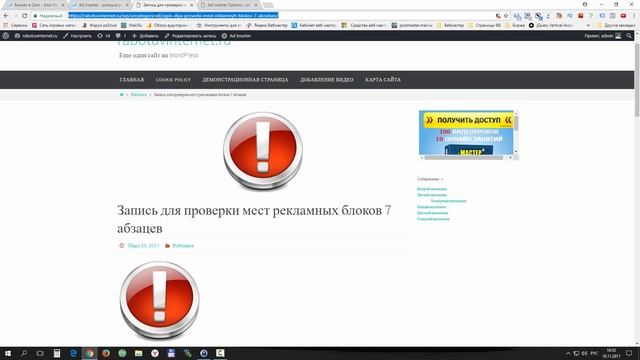This screenshot has height=360, width=640.
Task: Go to ГЛАВНАЯ in site navigation
Action: (x=132, y=80)
